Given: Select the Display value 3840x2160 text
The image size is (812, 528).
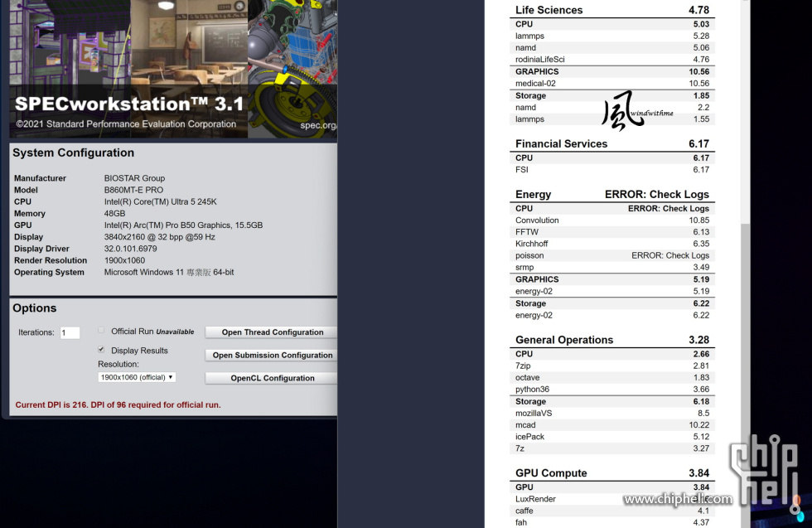Looking at the screenshot, I should click(159, 237).
